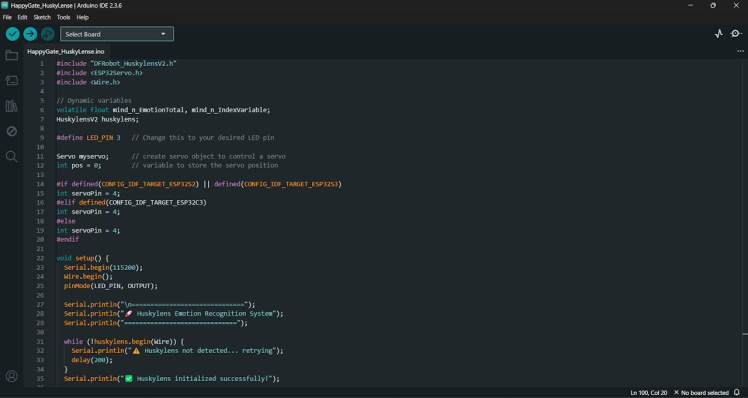This screenshot has height=398, width=748.
Task: Open the Serial Monitor icon
Action: pos(736,34)
